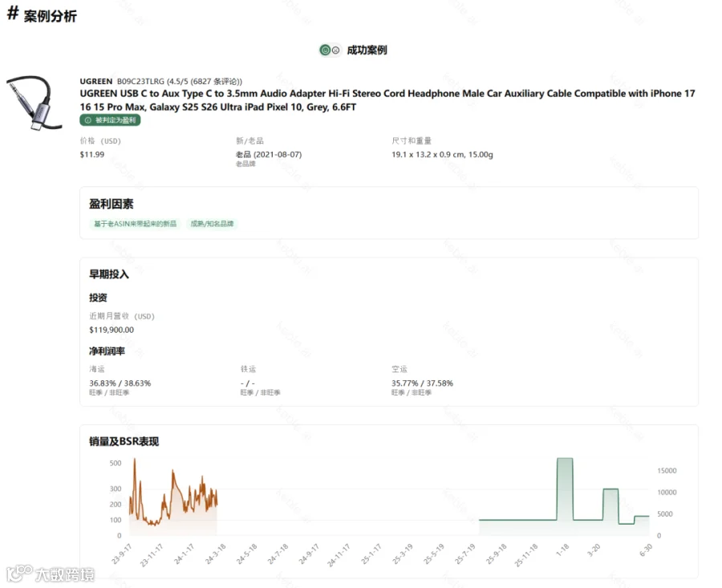
Task: Click the green 被判定为盈利 badge
Action: click(x=110, y=120)
